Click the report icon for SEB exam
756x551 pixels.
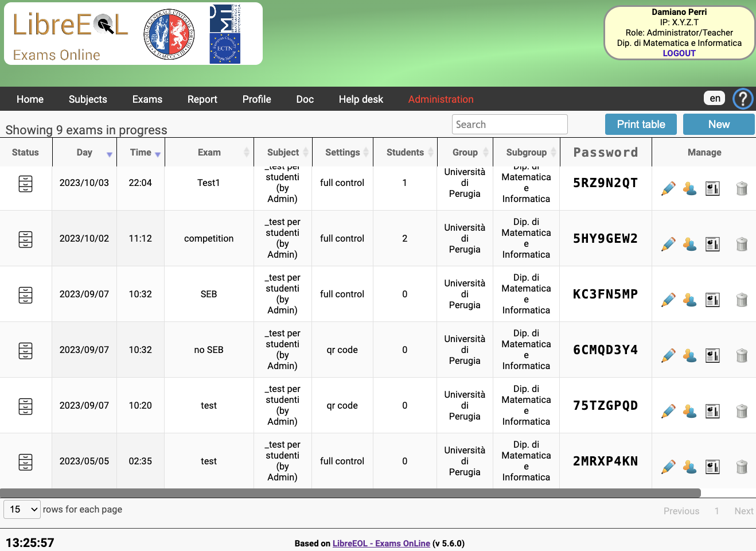pyautogui.click(x=712, y=300)
